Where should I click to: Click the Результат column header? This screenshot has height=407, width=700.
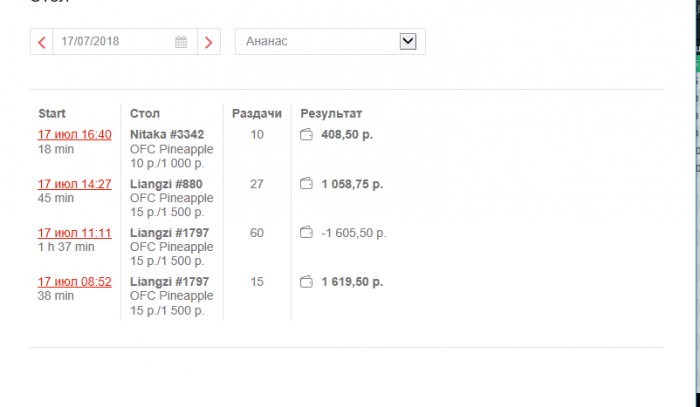331,114
